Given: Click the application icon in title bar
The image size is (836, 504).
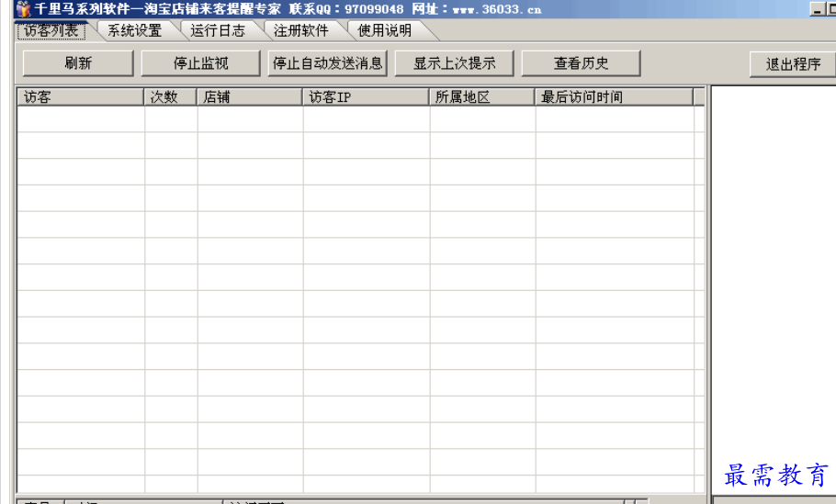Looking at the screenshot, I should 23,9.
